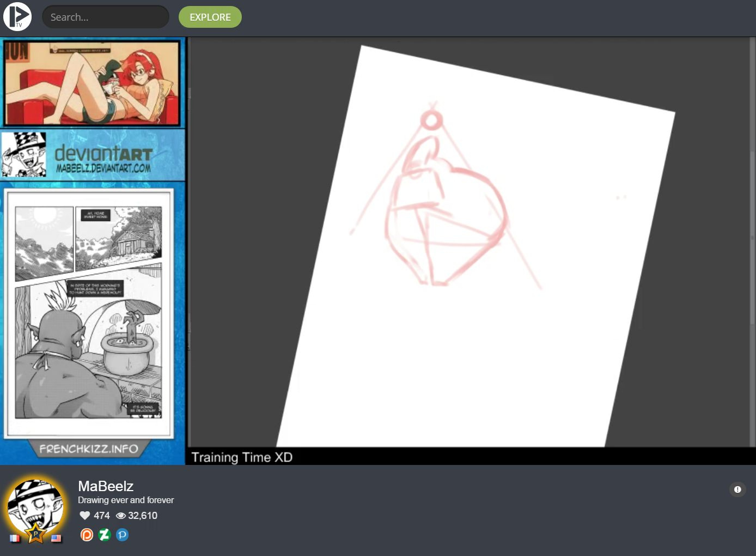Screen dimensions: 756x556
Task: Click the live stream drawing canvas
Action: (x=469, y=242)
